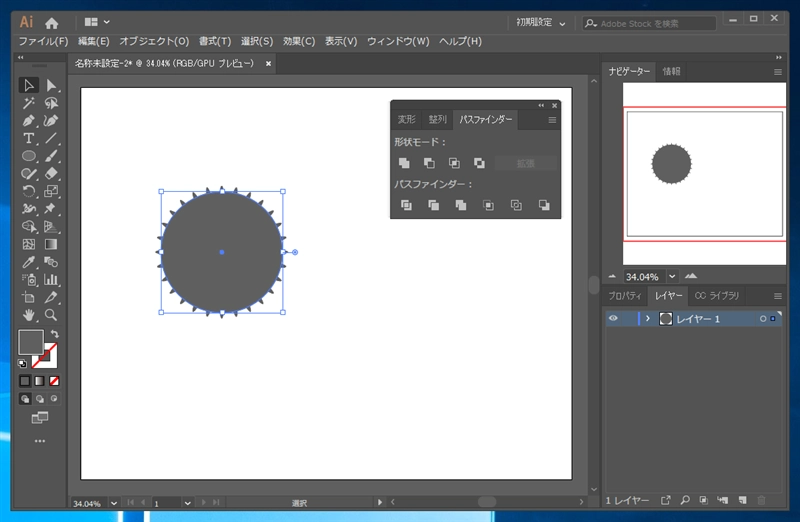Open the ファイル(F) menu
800x522 pixels.
coord(43,41)
